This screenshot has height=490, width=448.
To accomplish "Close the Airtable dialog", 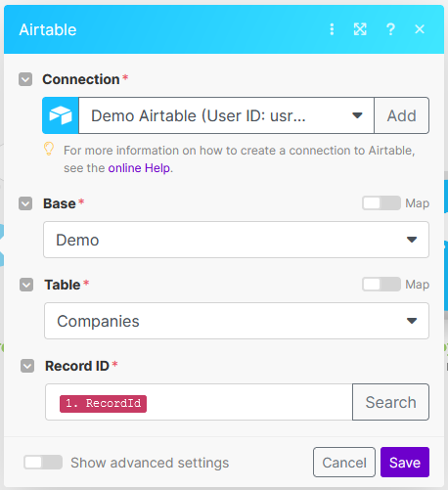I will 420,29.
